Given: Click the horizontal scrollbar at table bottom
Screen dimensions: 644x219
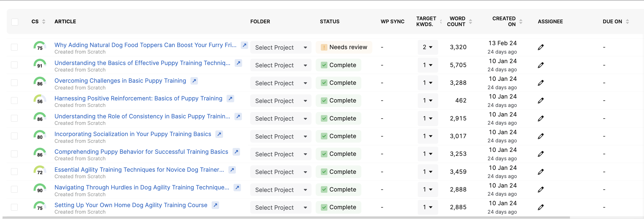Looking at the screenshot, I should [x=286, y=218].
